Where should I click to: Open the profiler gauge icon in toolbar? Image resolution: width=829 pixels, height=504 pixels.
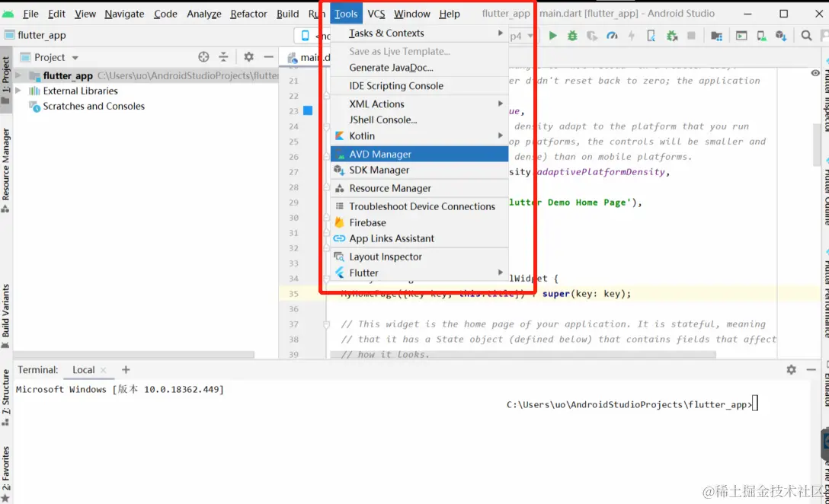[x=612, y=35]
